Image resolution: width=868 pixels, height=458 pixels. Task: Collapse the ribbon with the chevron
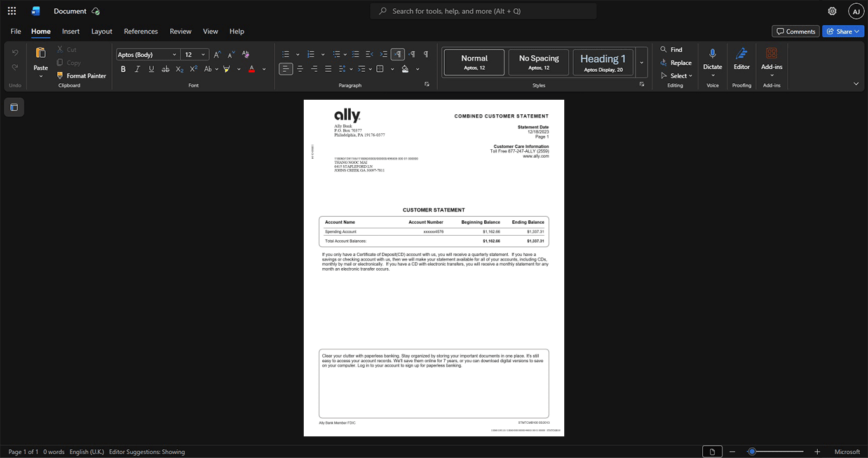click(x=856, y=84)
